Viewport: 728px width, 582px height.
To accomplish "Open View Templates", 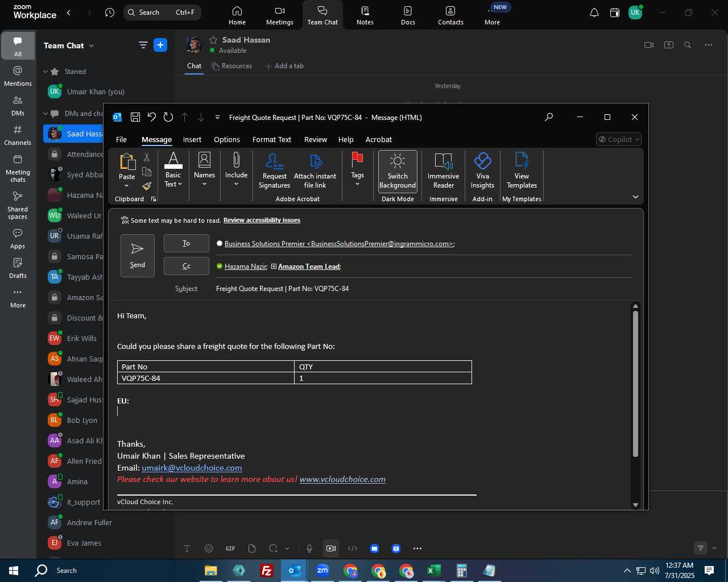I will [x=522, y=171].
